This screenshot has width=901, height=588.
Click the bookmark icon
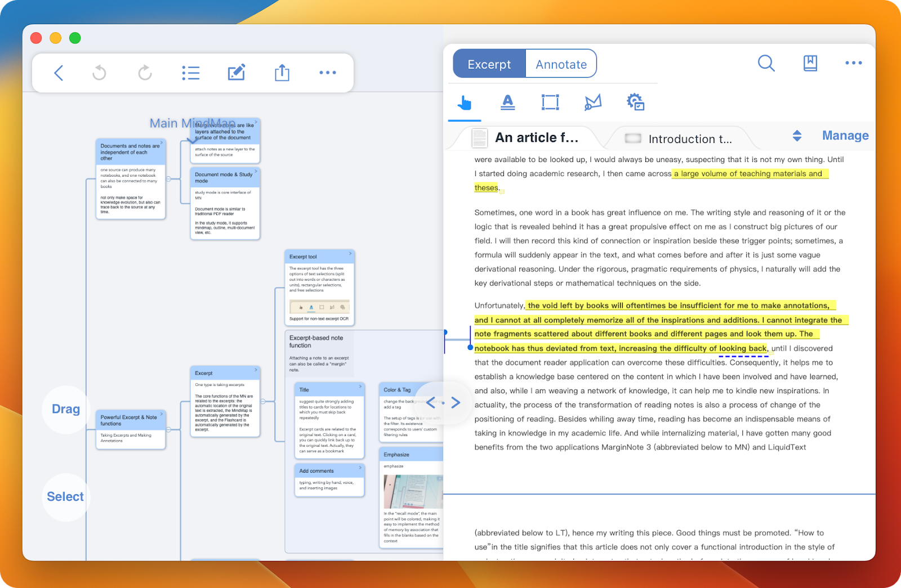pyautogui.click(x=810, y=63)
